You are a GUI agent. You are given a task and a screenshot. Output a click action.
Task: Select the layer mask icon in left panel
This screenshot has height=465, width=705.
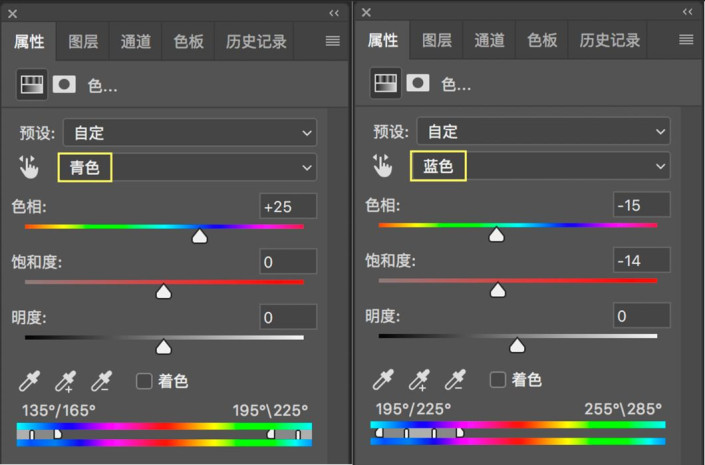[64, 84]
